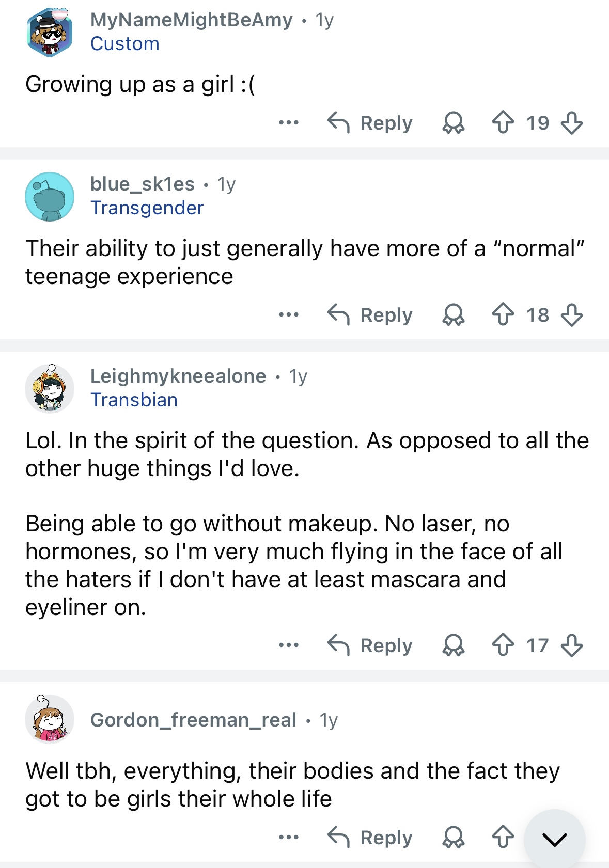Upvote the comment with 17 points
Screen dimensions: 609x868
pyautogui.click(x=503, y=645)
